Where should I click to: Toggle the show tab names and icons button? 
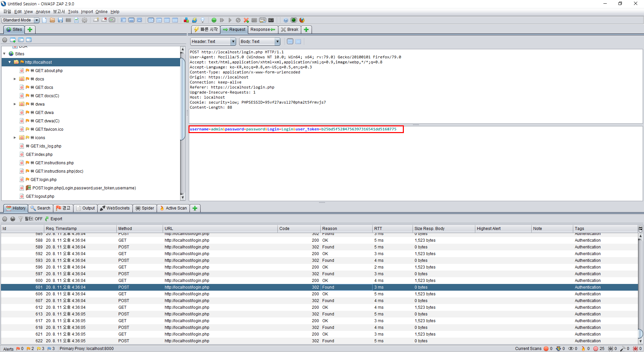pos(112,20)
